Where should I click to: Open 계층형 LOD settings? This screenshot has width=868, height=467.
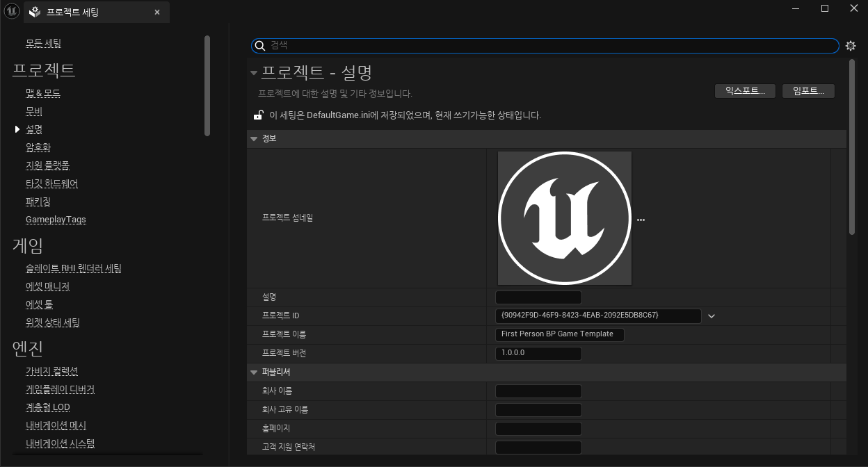coord(48,407)
